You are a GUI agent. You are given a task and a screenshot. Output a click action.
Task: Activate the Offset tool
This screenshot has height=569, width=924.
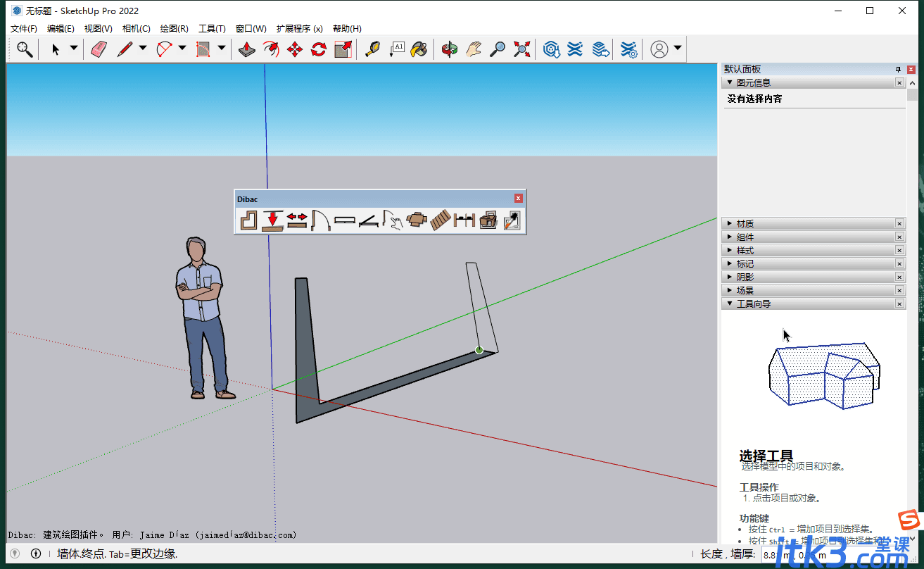pos(270,49)
